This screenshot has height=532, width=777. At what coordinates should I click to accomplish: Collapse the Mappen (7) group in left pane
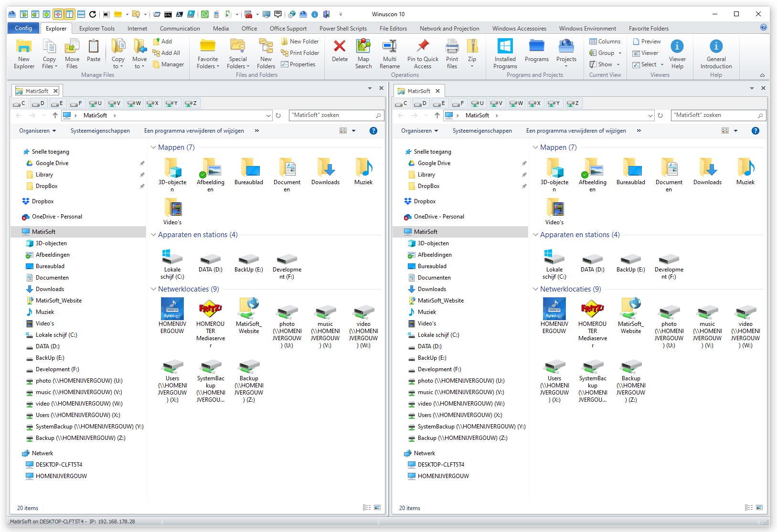[x=154, y=147]
